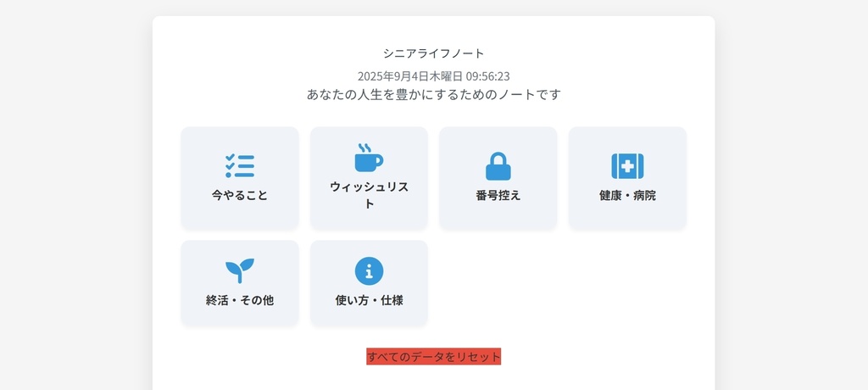The image size is (868, 390).
Task: Click the subtitle あなたの人生を豊かにするためのノートです
Action: pos(433,94)
